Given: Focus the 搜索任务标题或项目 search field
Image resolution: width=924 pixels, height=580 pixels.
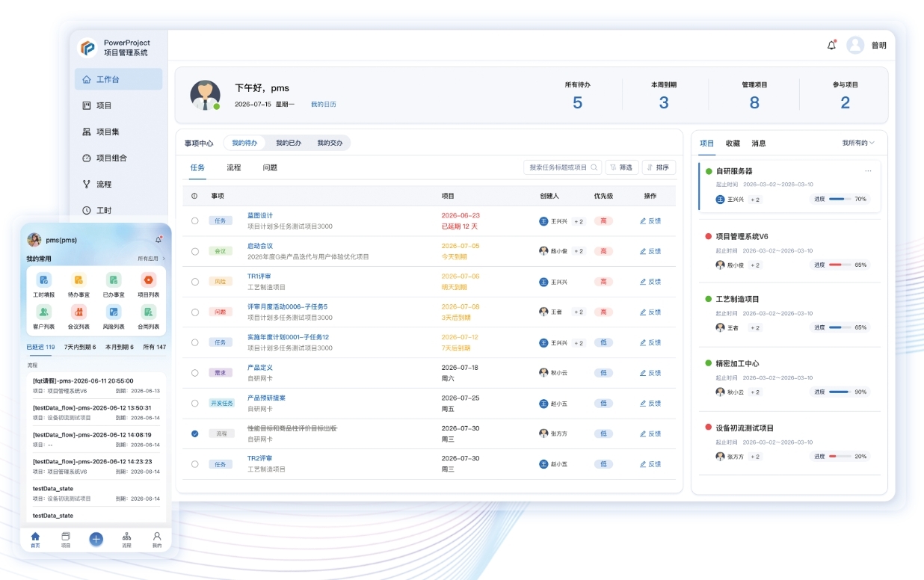Looking at the screenshot, I should [562, 167].
